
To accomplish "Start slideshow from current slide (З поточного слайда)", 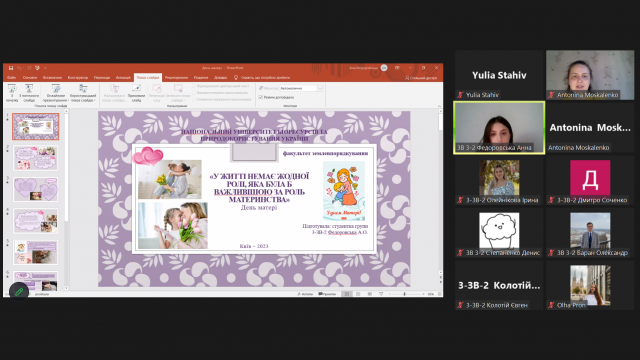I will click(29, 93).
